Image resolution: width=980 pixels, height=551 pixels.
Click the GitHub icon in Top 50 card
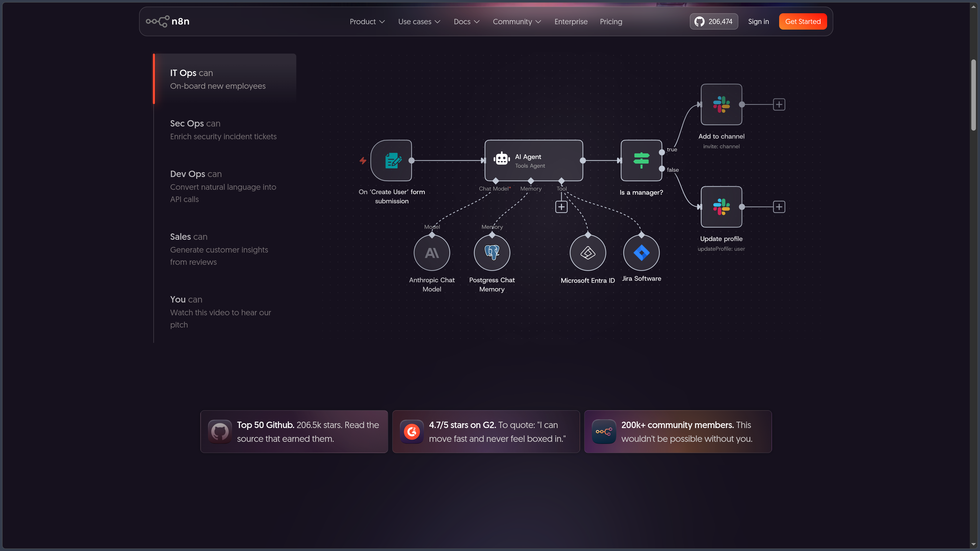(220, 432)
